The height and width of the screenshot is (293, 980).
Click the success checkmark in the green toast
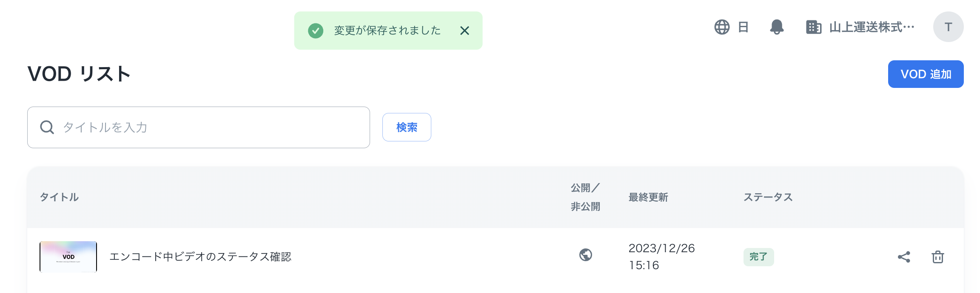(x=315, y=30)
